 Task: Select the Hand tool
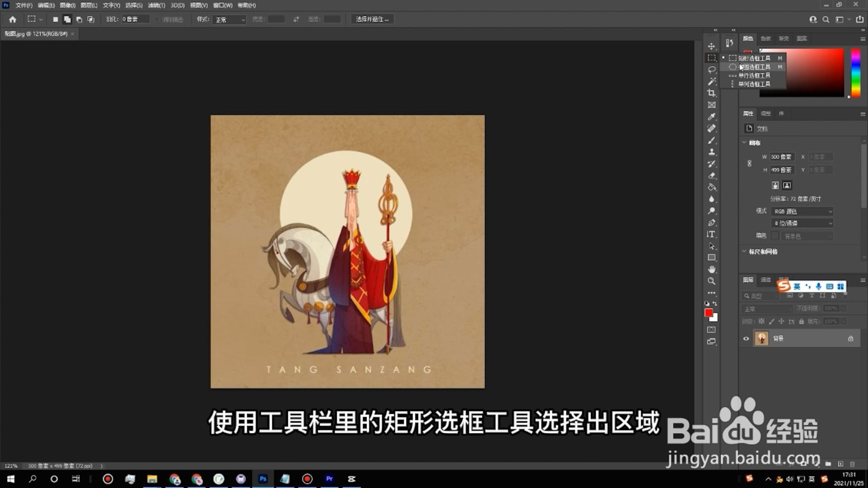(x=711, y=269)
